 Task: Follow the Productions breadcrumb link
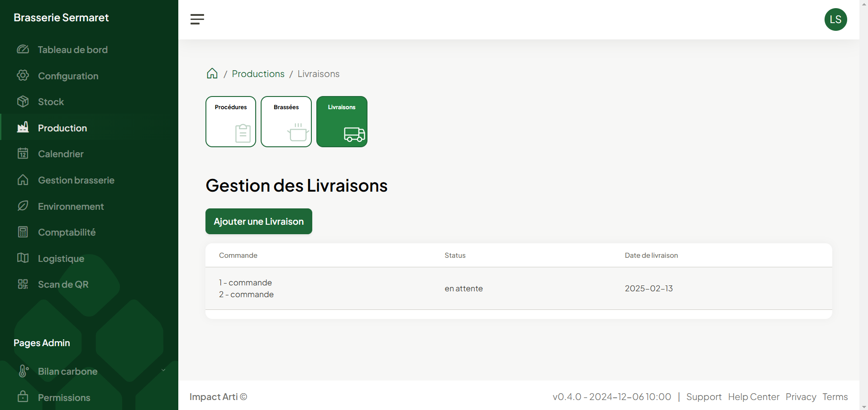click(258, 74)
